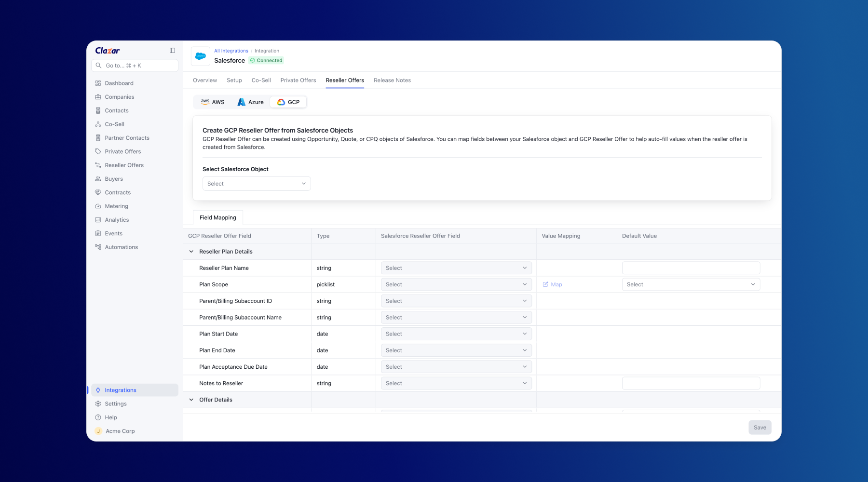
Task: Click the Save button
Action: click(760, 428)
